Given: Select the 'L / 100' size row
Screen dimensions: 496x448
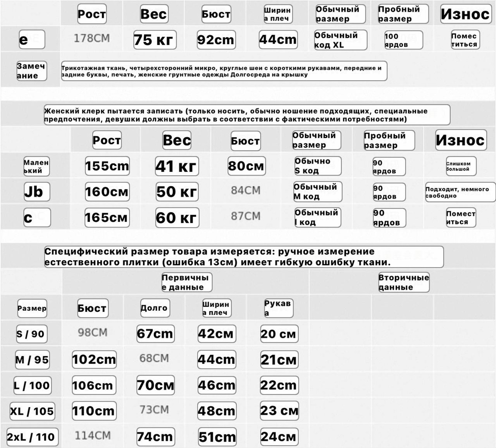Looking at the screenshot, I should pos(32,385).
